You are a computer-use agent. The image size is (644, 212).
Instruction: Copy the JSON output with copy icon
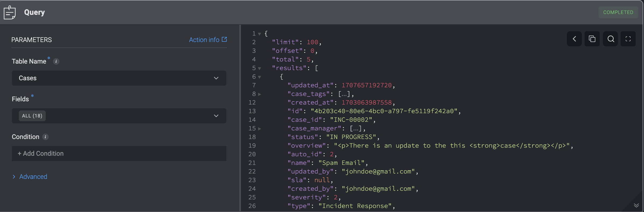click(592, 39)
